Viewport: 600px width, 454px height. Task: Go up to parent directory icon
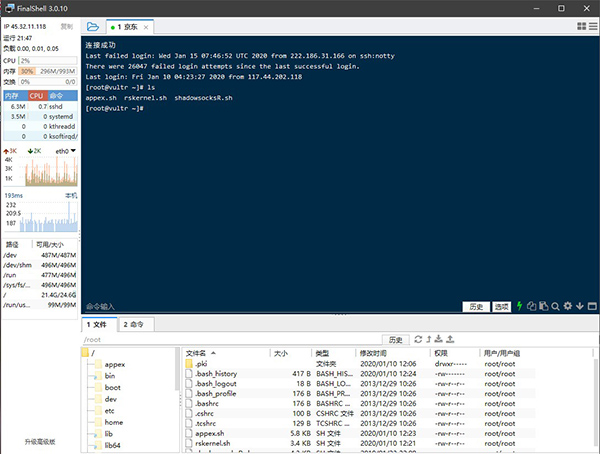coord(429,340)
